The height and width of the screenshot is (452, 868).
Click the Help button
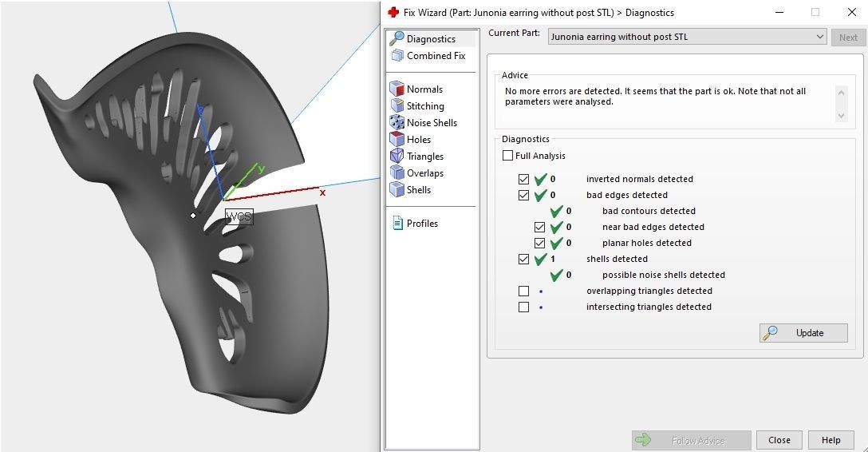[831, 440]
